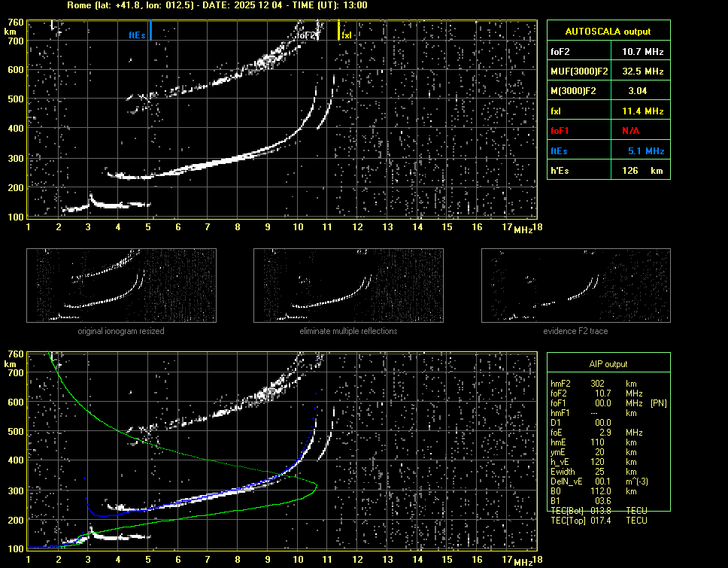Click the h'Es 126 km row
This screenshot has height=568, width=728.
[x=608, y=171]
